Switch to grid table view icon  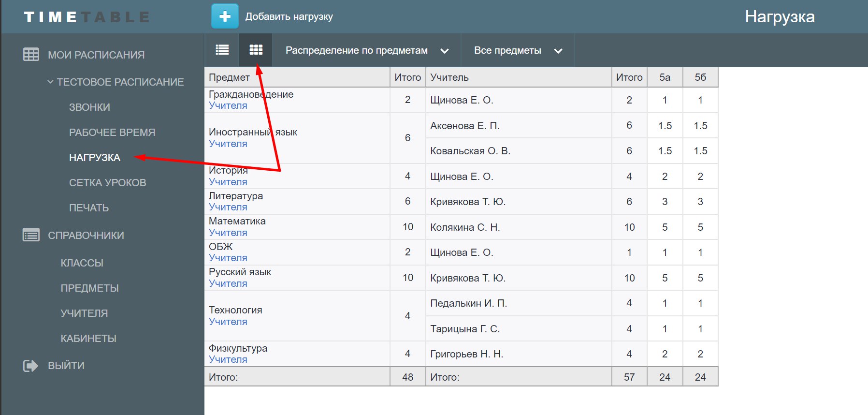256,50
